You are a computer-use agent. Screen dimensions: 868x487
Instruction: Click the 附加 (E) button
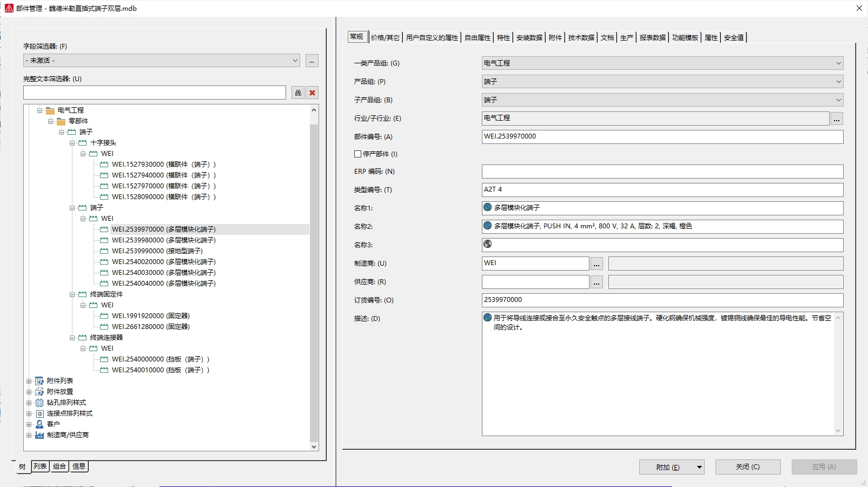tap(667, 467)
